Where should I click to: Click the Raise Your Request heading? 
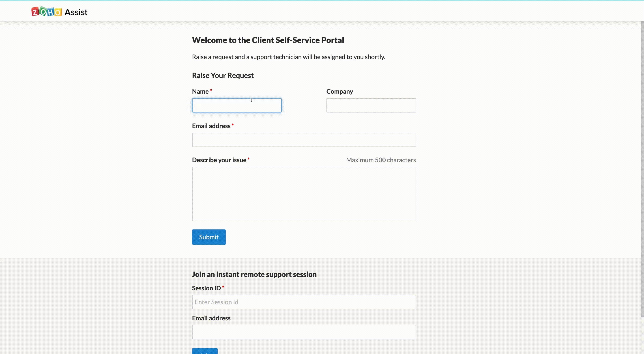click(x=223, y=76)
